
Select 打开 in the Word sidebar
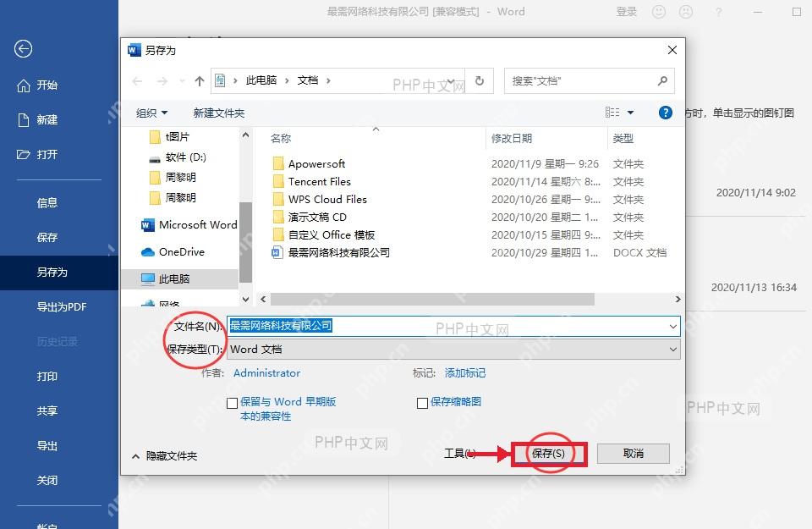[37, 154]
